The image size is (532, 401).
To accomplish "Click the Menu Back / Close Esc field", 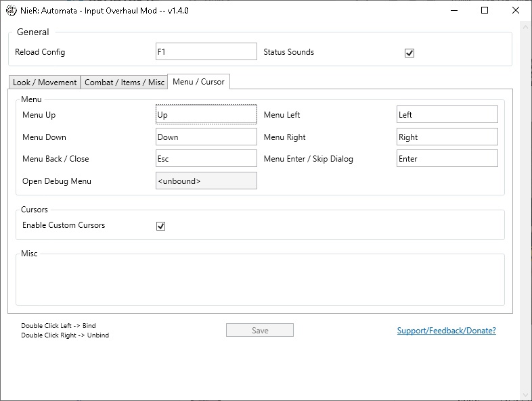I will [x=206, y=159].
